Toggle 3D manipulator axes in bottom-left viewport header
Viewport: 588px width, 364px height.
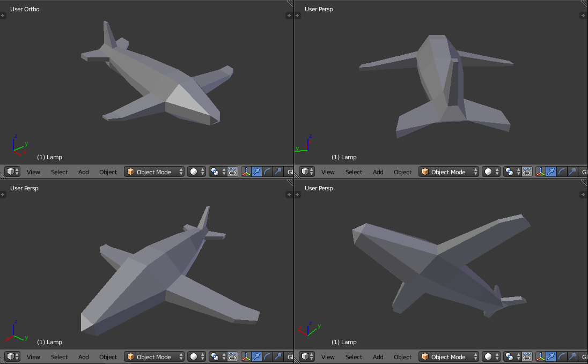[246, 356]
